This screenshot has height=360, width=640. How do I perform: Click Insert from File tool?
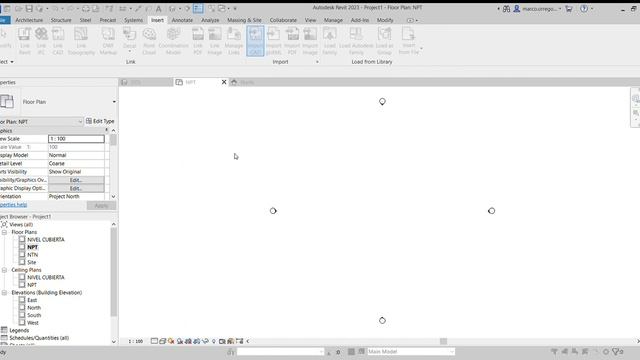point(409,41)
